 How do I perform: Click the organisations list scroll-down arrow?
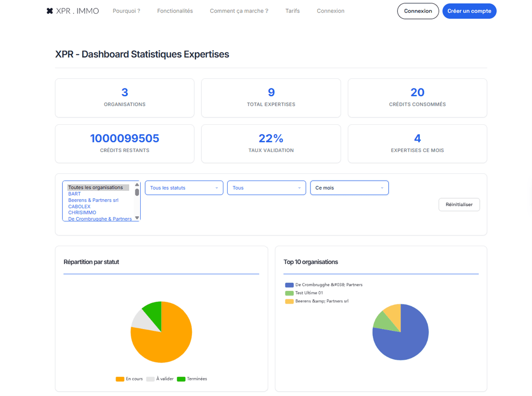(x=137, y=218)
